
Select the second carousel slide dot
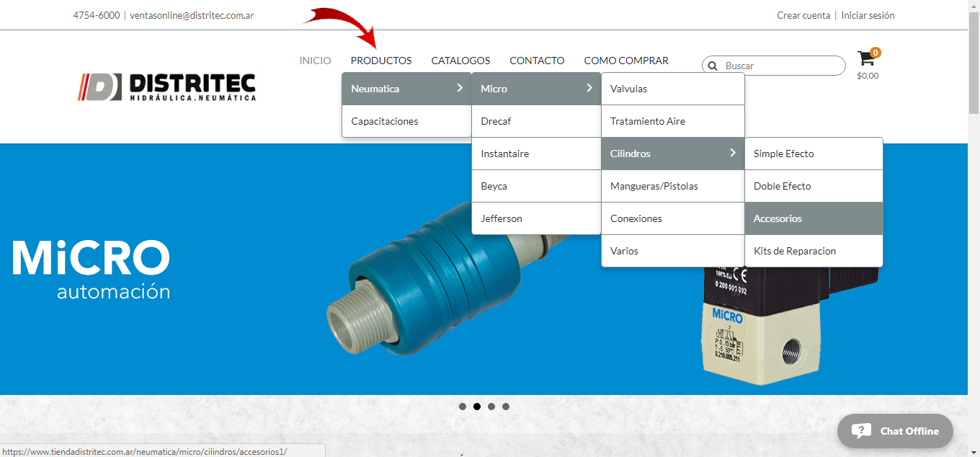click(x=477, y=407)
